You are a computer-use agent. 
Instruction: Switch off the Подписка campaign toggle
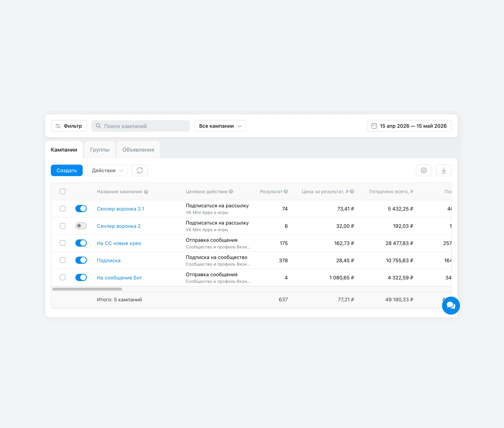(x=81, y=260)
